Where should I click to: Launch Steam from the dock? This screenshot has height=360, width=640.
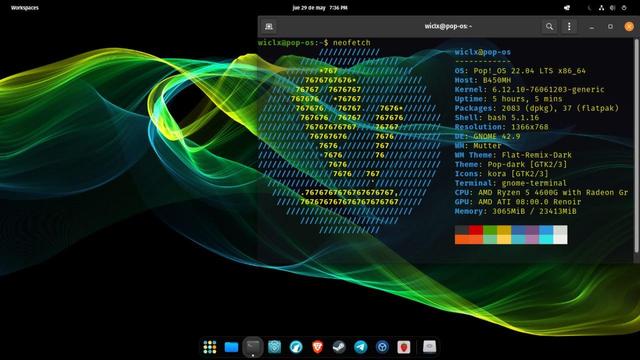(339, 347)
